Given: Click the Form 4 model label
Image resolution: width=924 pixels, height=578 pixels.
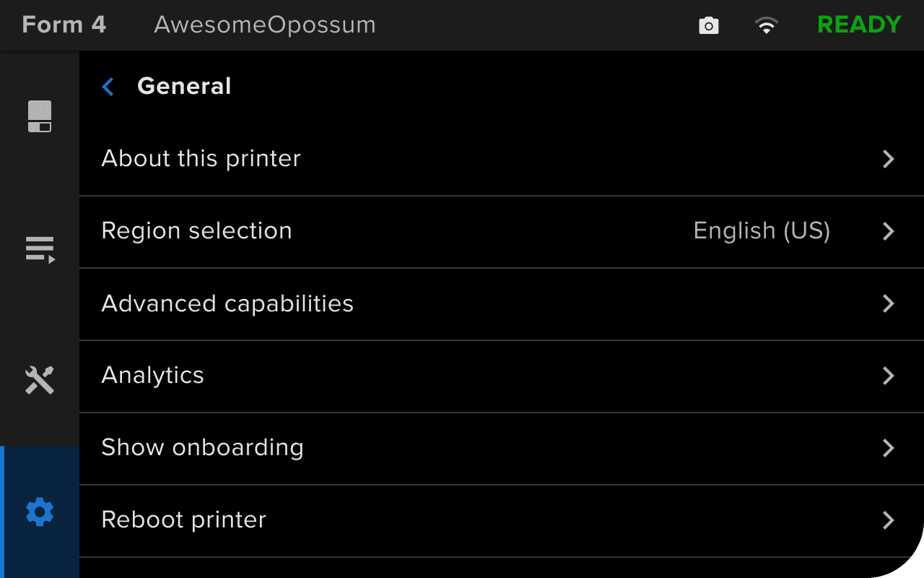Looking at the screenshot, I should (64, 25).
